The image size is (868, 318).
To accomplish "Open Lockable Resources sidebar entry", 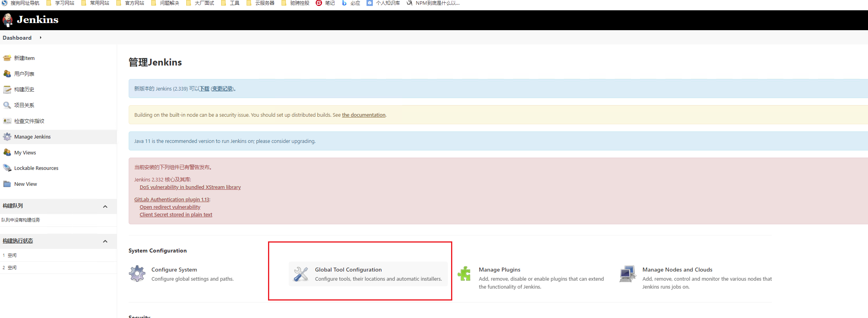I will tap(36, 168).
